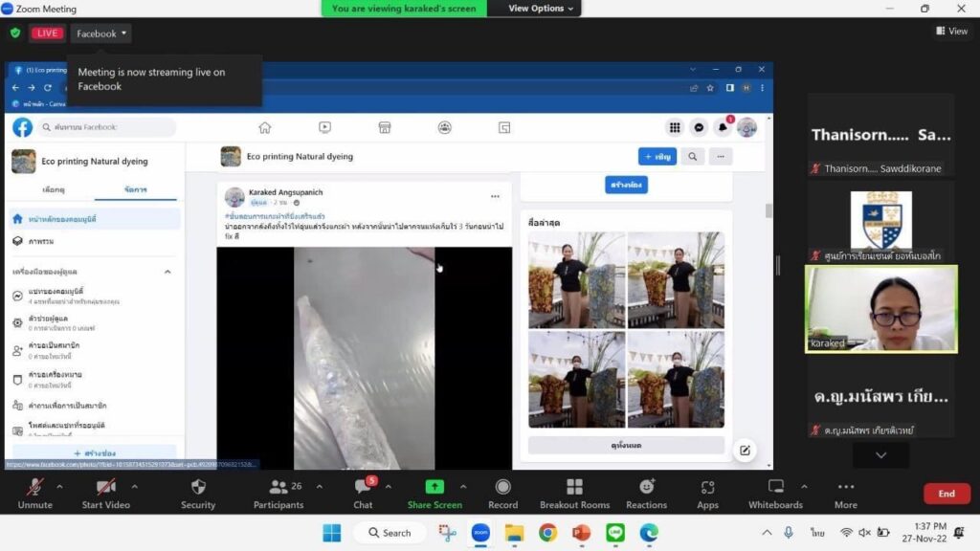Expand the View Options dropdown

point(541,9)
